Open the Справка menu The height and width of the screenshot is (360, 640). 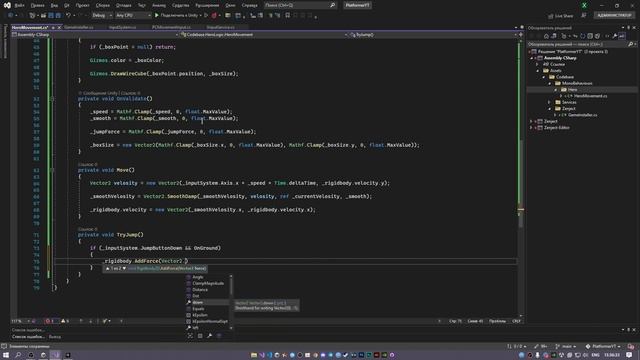click(249, 5)
